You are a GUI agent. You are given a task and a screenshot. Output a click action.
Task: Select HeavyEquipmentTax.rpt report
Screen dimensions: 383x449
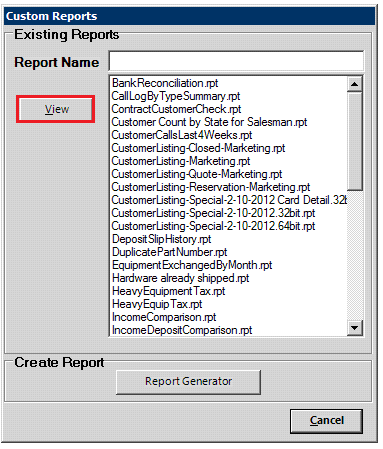coord(169,291)
